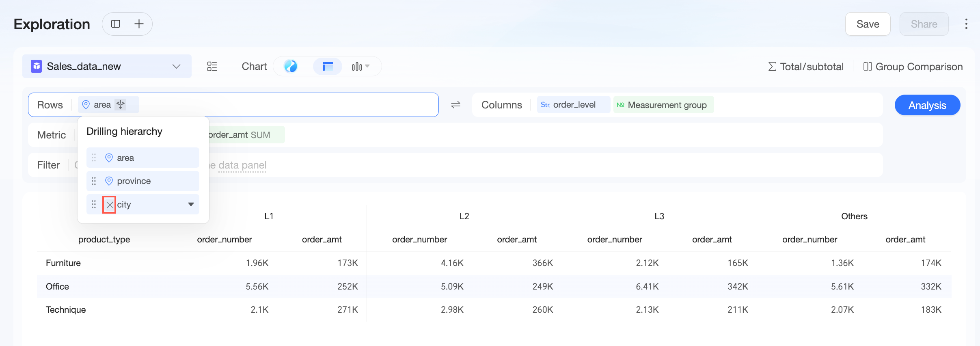Grab the drag handle beside province
Image resolution: width=980 pixels, height=346 pixels.
tap(94, 181)
